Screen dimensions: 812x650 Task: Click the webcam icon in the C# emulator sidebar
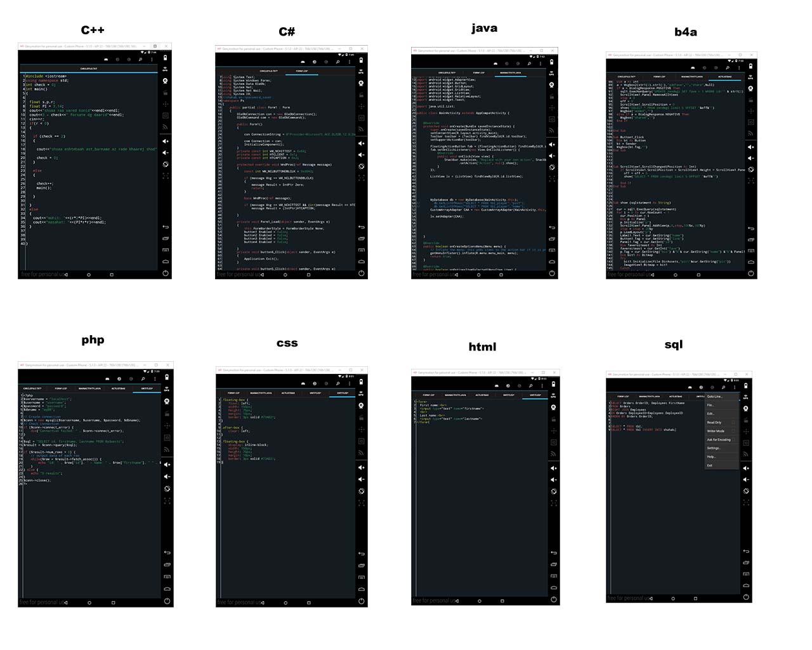pos(361,83)
